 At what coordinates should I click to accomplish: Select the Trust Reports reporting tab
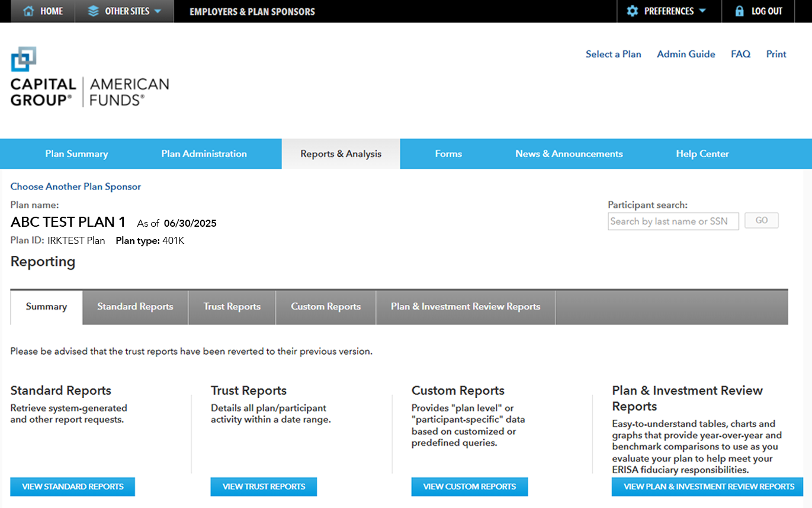tap(232, 307)
